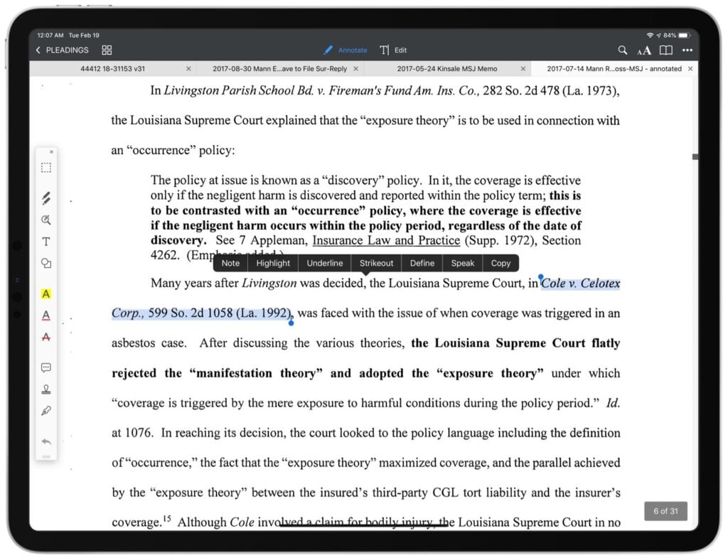728x560 pixels.
Task: Activate the strikethrough A tool
Action: [46, 337]
